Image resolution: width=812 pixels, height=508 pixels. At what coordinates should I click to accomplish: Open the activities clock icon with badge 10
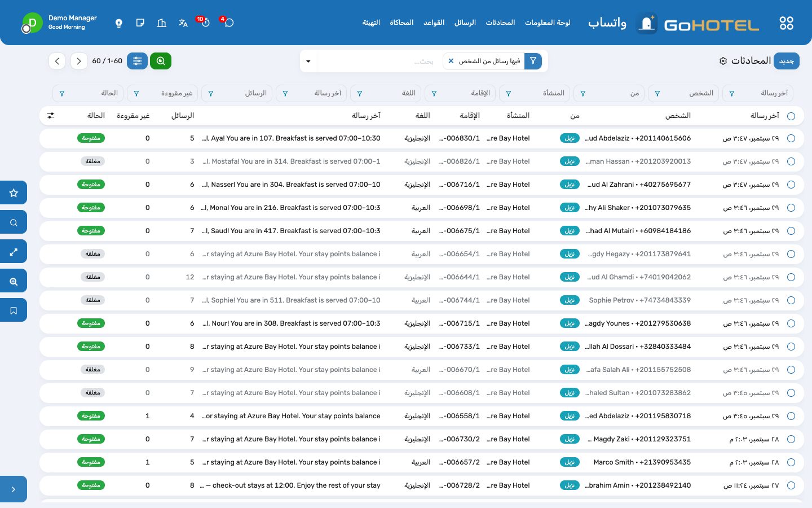pos(205,23)
